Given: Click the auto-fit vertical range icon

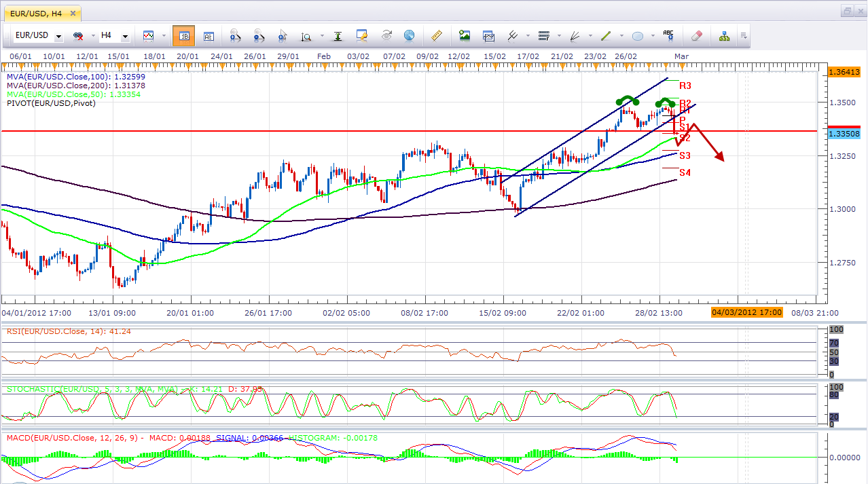Looking at the screenshot, I should point(338,35).
